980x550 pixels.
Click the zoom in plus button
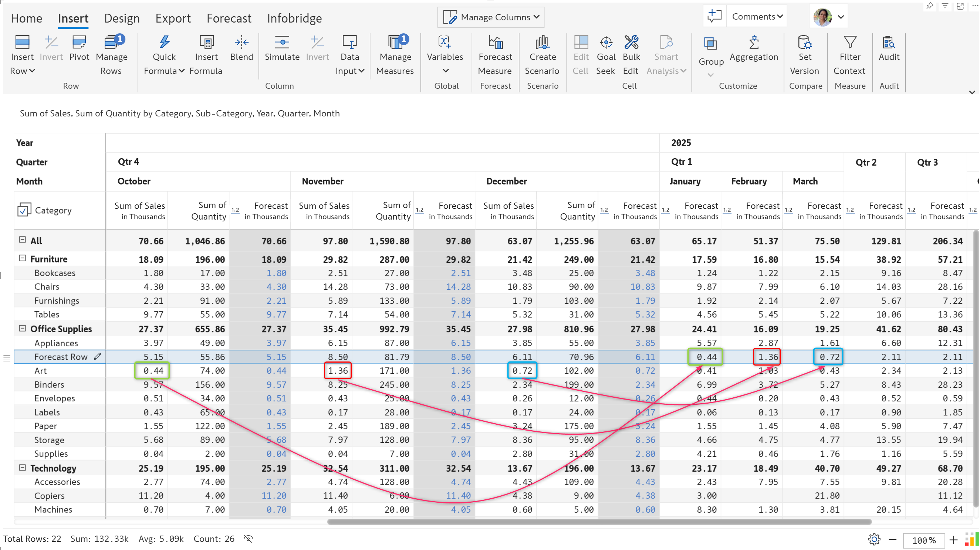pyautogui.click(x=953, y=540)
